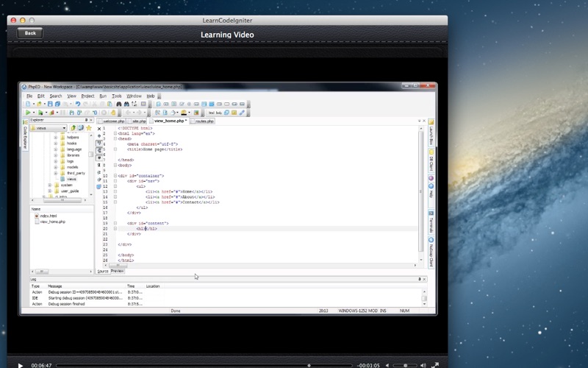Click the volume slider knob
The image size is (588, 368).
406,365
